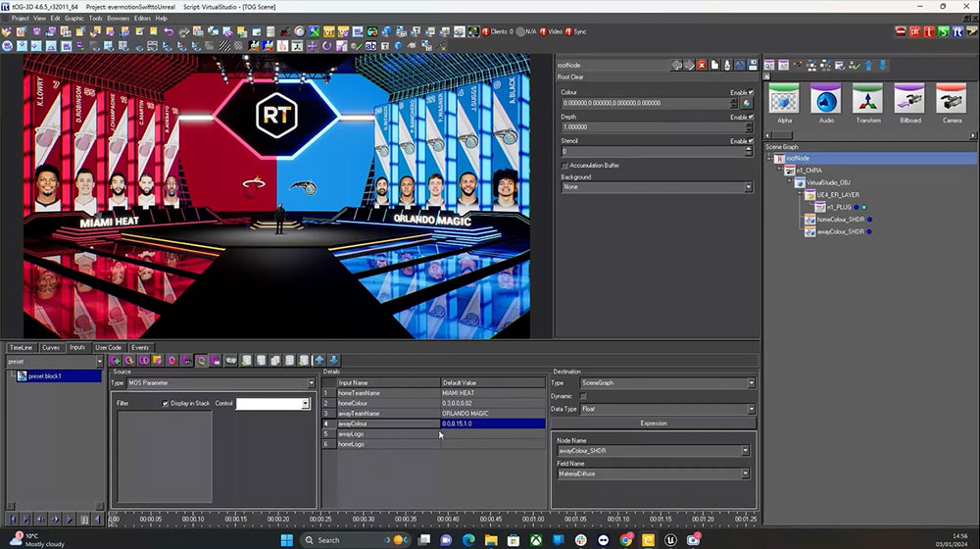This screenshot has width=980, height=549.
Task: Toggle the Dynamic checkbox in Destination
Action: [x=583, y=396]
